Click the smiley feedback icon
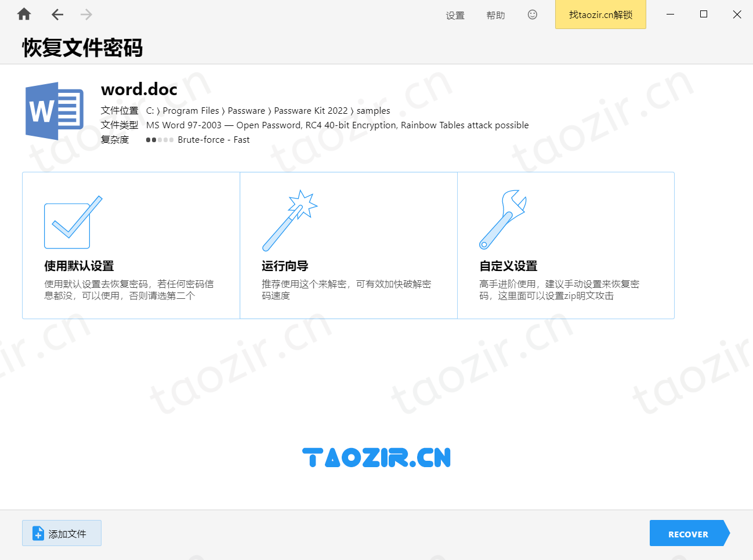753x560 pixels. 533,15
